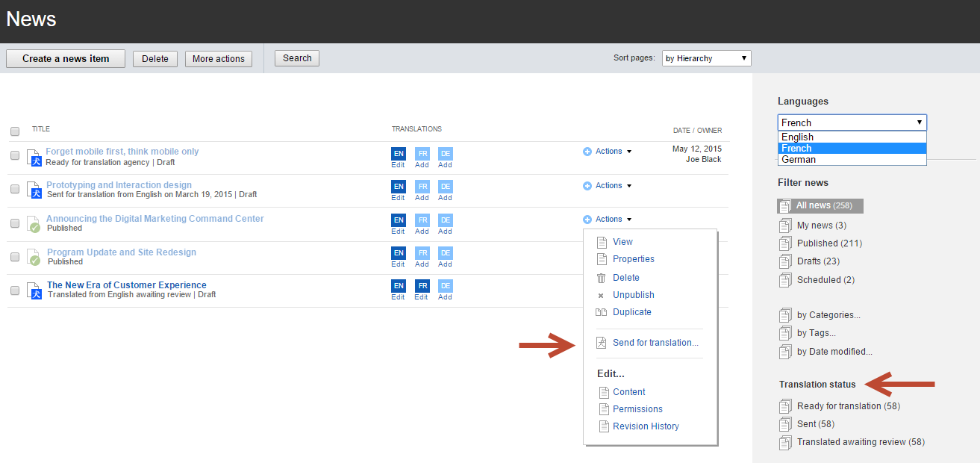The image size is (980, 463).
Task: Open the More actions dropdown button
Action: point(219,59)
